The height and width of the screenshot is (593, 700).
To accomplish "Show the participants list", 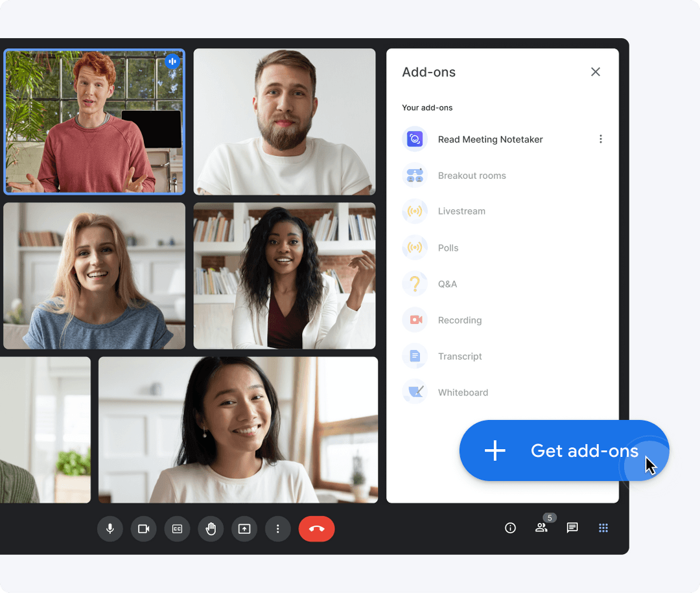I will [x=542, y=529].
